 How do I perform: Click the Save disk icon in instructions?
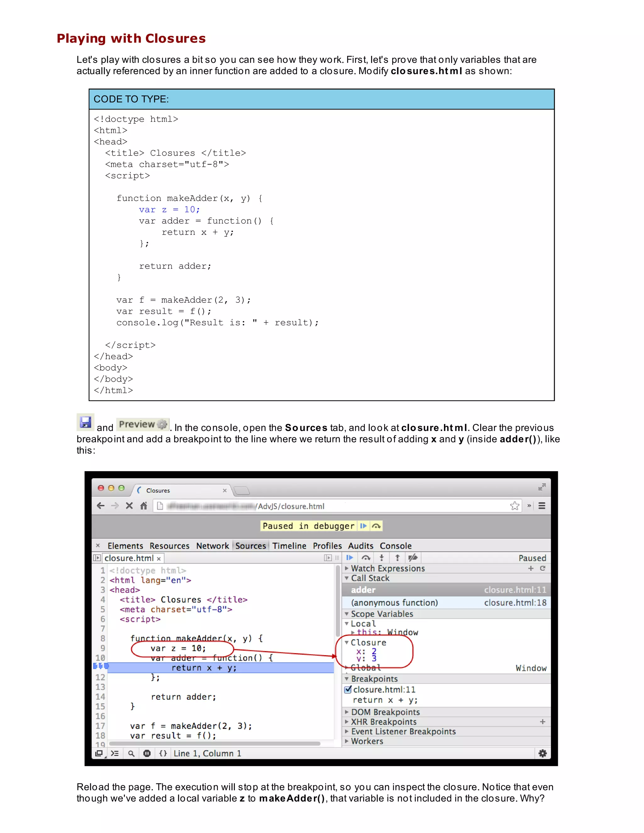[x=86, y=422]
